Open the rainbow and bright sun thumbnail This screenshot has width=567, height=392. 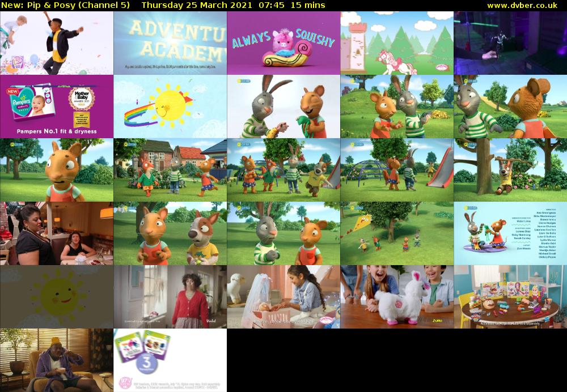(170, 106)
